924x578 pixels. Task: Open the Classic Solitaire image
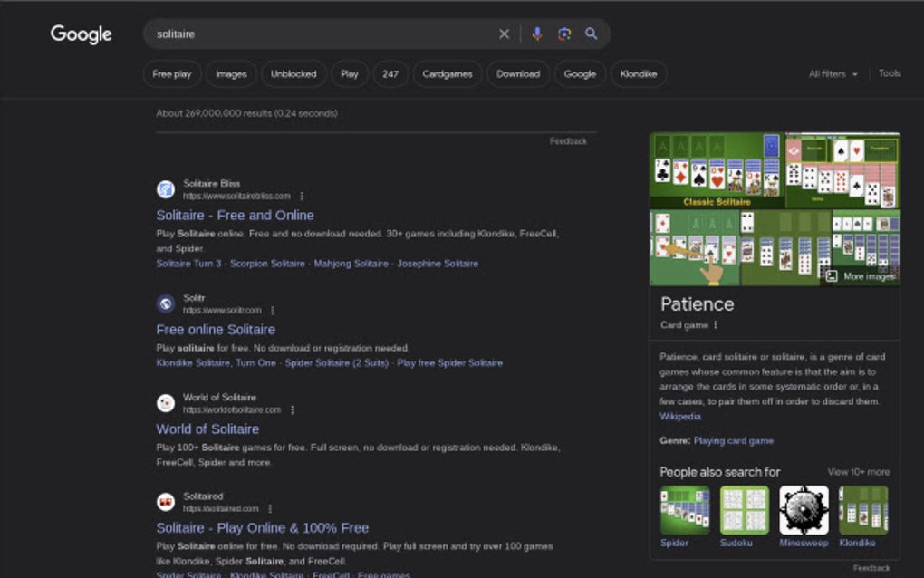tap(717, 171)
